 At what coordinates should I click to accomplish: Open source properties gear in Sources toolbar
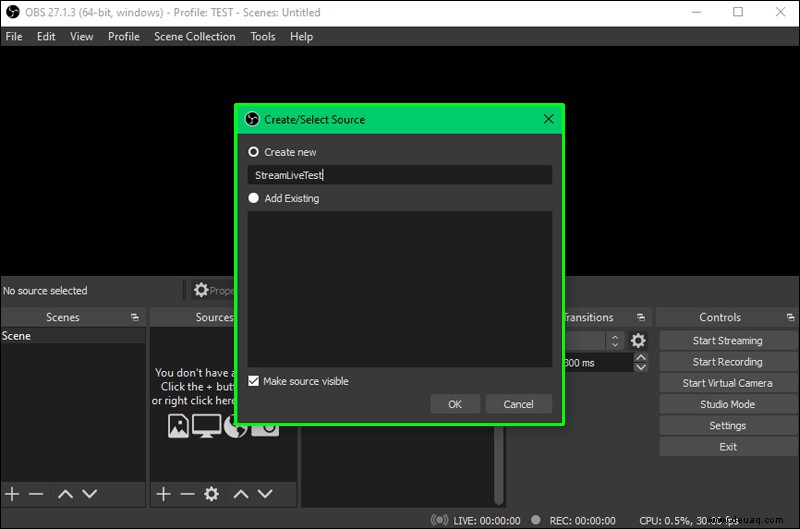point(211,494)
